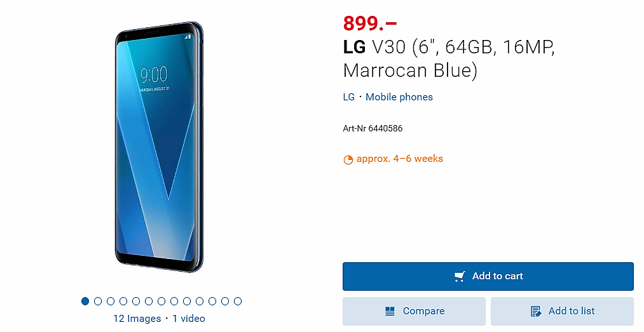Screen dimensions: 644x332
Task: Click the orange delivery time clock icon
Action: point(348,159)
